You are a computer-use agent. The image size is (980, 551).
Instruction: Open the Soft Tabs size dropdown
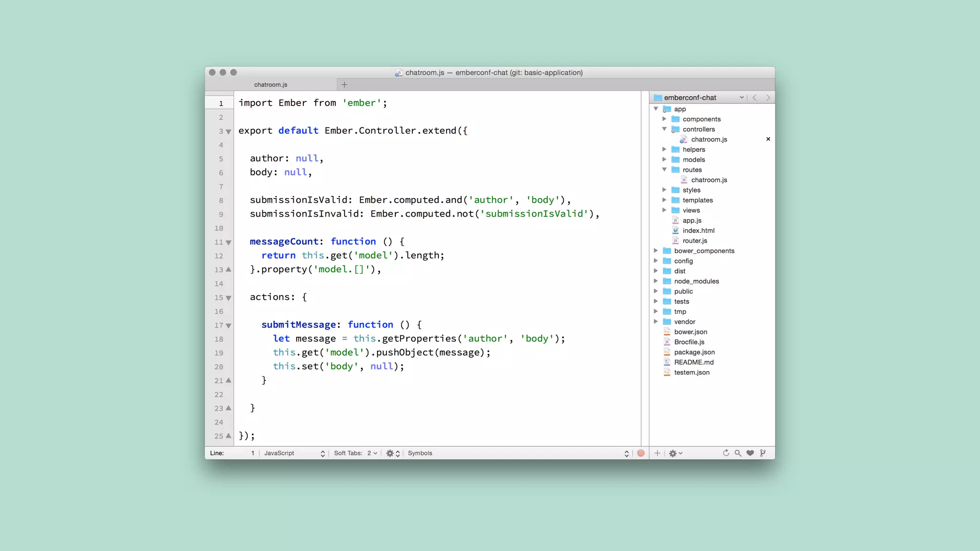[x=372, y=453]
